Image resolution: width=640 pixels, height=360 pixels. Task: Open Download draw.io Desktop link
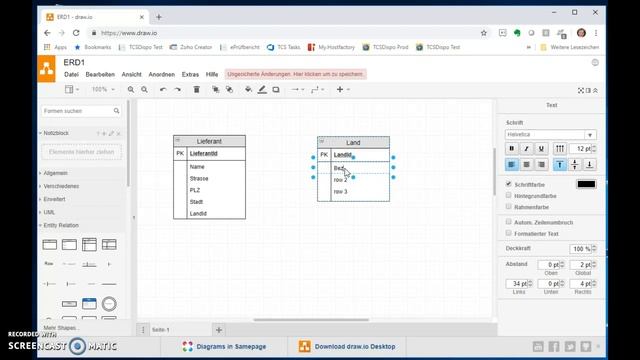click(x=347, y=347)
